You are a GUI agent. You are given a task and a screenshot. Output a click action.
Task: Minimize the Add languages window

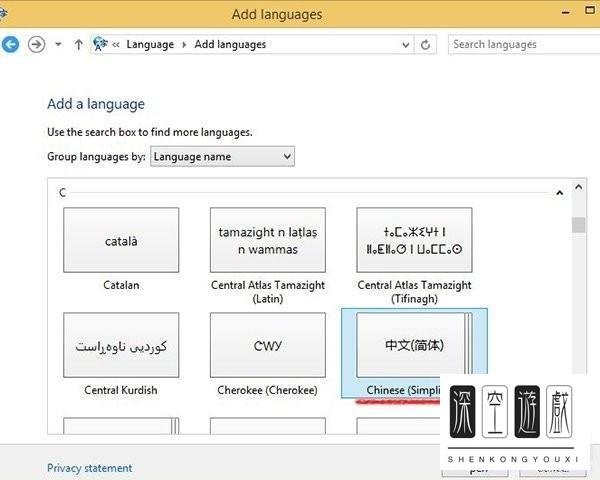click(x=566, y=13)
